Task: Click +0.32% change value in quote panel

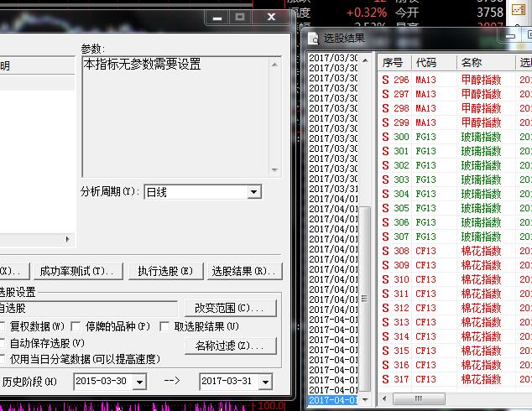Action: 367,13
